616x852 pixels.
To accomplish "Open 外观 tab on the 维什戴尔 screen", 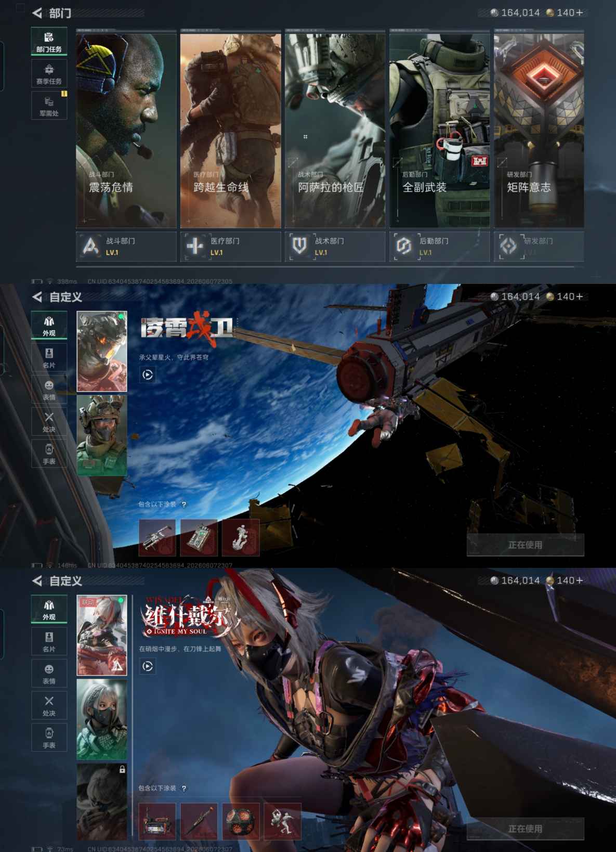I will coord(49,609).
